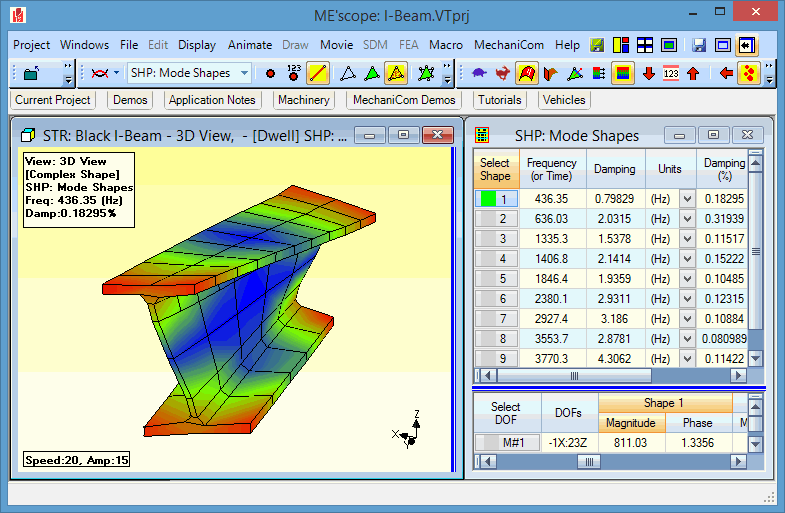This screenshot has width=785, height=513.
Task: Click the teal open project folder icon
Action: point(32,74)
